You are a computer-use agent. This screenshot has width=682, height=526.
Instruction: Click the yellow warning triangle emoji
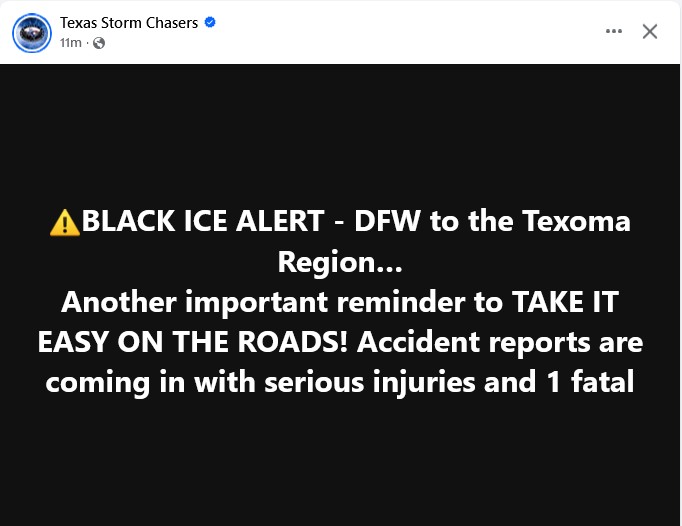65,222
